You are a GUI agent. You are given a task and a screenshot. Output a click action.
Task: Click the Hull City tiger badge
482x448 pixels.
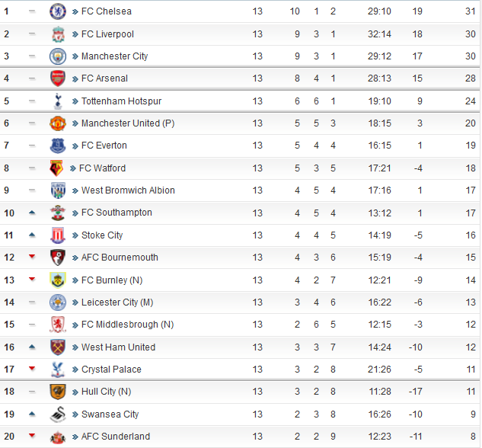pyautogui.click(x=58, y=392)
